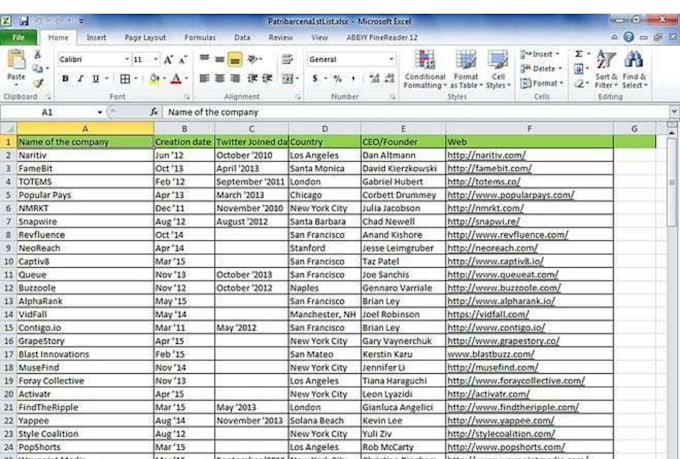Align text left in Alignment group
The height and width of the screenshot is (459, 680).
(204, 78)
